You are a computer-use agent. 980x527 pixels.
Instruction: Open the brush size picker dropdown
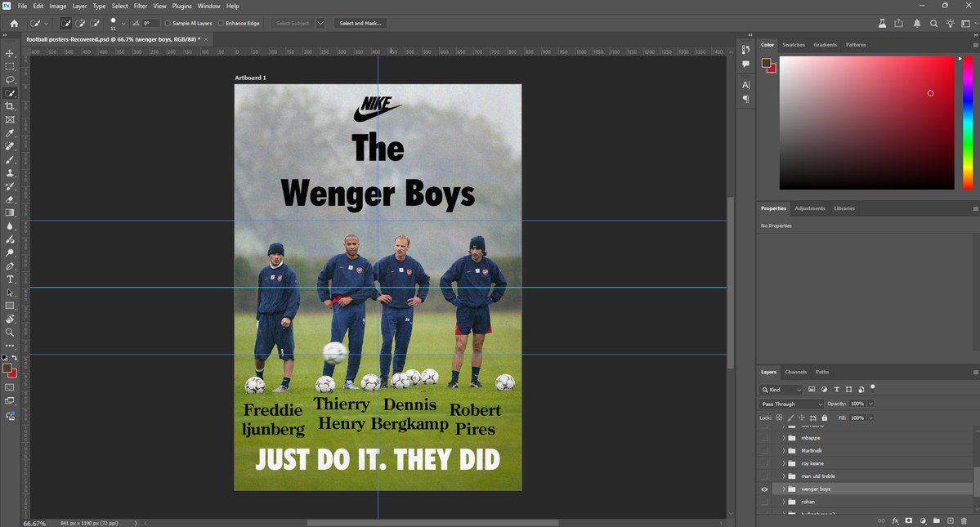point(123,23)
